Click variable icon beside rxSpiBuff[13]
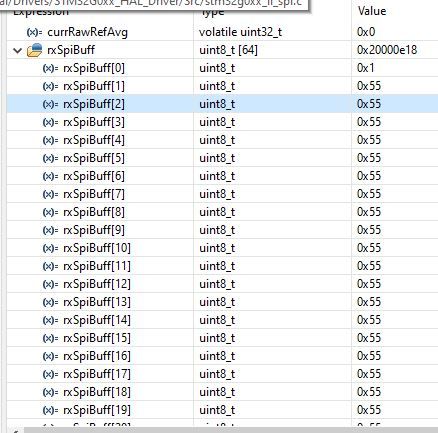Screen dimensions: 438x433 [50, 302]
